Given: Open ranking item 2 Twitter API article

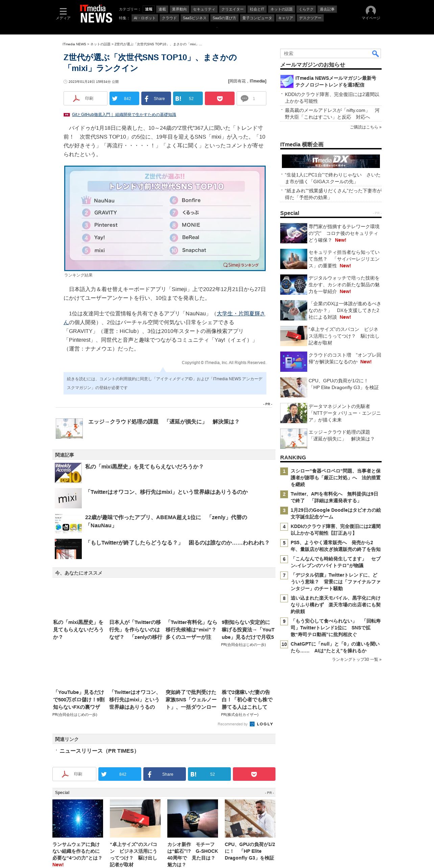Looking at the screenshot, I should 334,497.
